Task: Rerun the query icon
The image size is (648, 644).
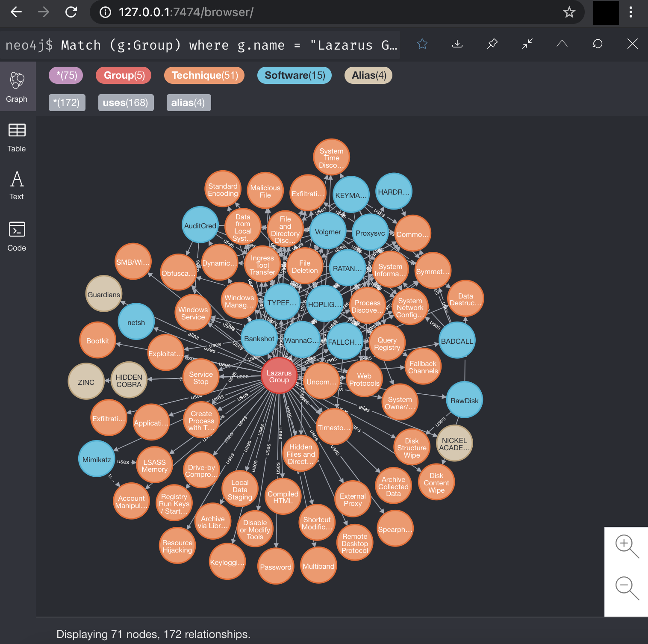Action: 598,44
